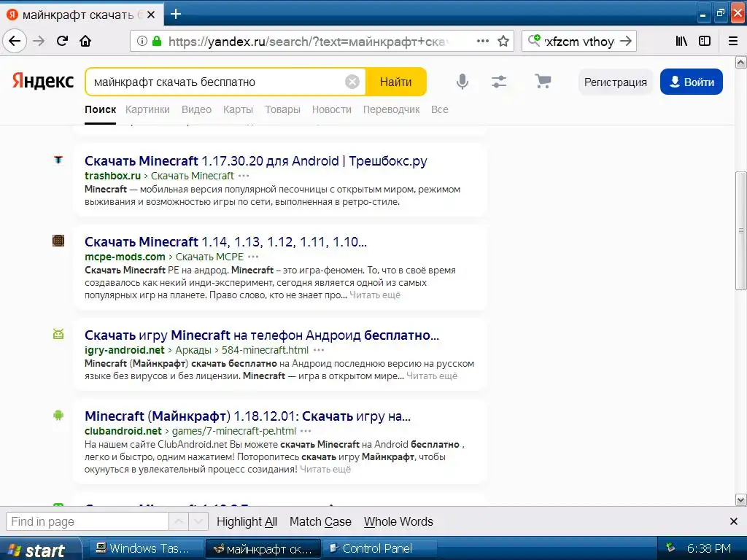This screenshot has height=560, width=747.
Task: Start voice search with microphone icon
Action: click(x=462, y=82)
